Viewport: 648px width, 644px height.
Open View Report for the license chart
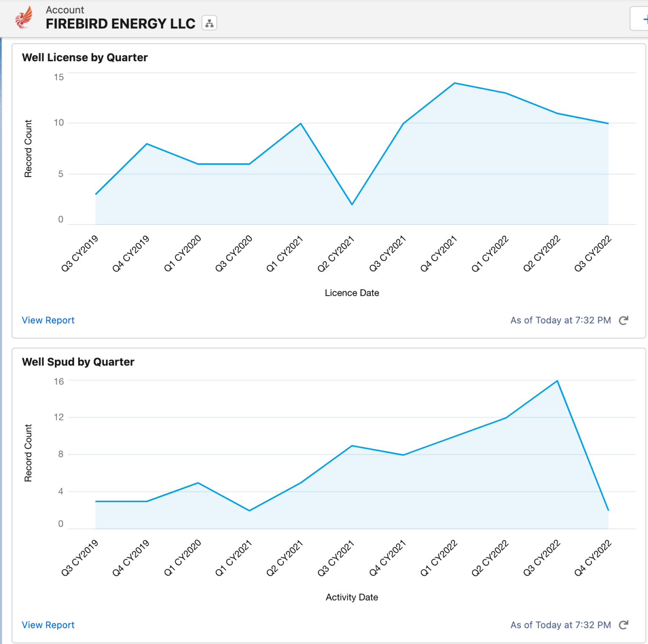(48, 320)
